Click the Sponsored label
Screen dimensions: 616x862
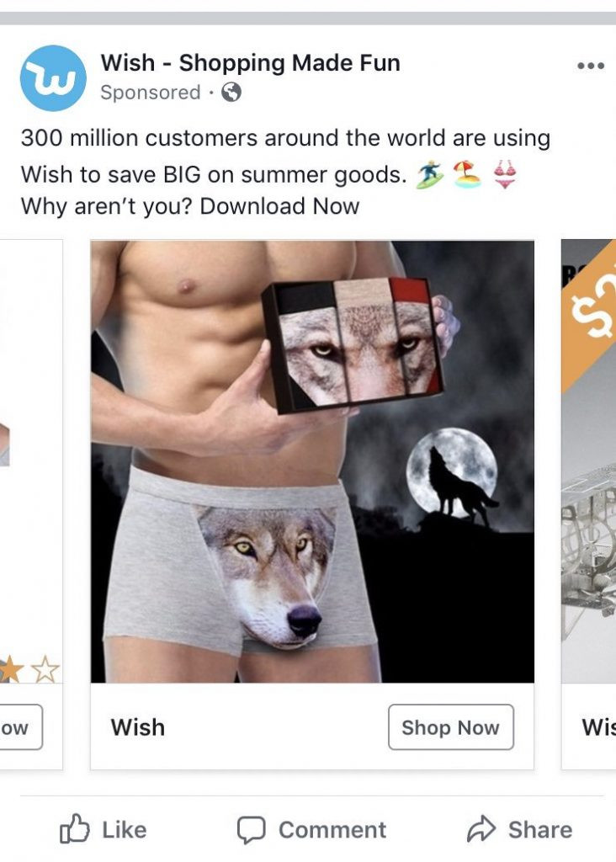(x=150, y=93)
